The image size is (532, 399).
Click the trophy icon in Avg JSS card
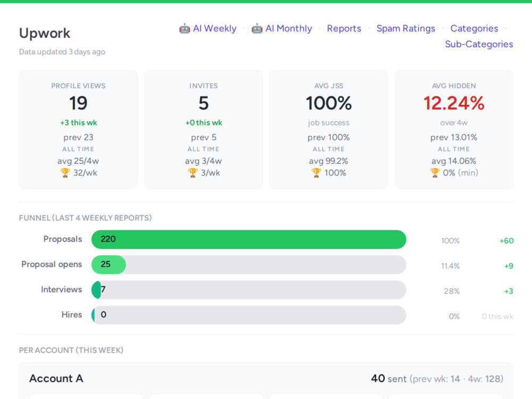[316, 173]
